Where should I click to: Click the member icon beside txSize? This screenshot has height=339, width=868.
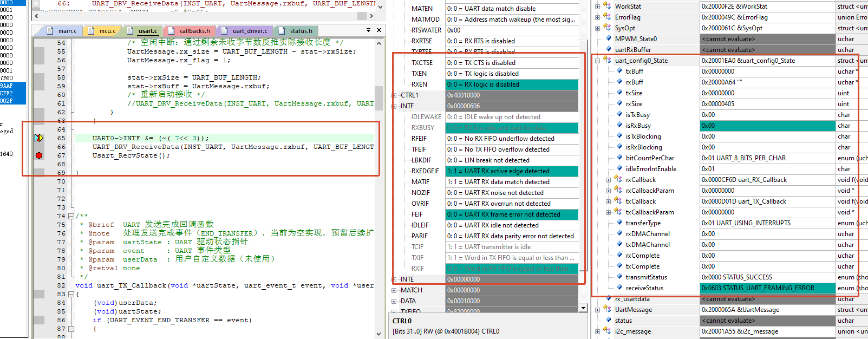click(619, 93)
